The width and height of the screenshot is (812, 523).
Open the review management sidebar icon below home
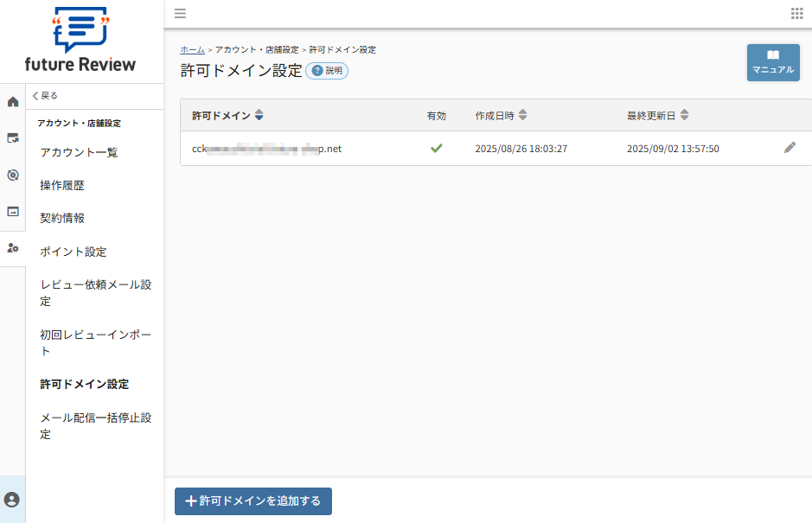12,137
